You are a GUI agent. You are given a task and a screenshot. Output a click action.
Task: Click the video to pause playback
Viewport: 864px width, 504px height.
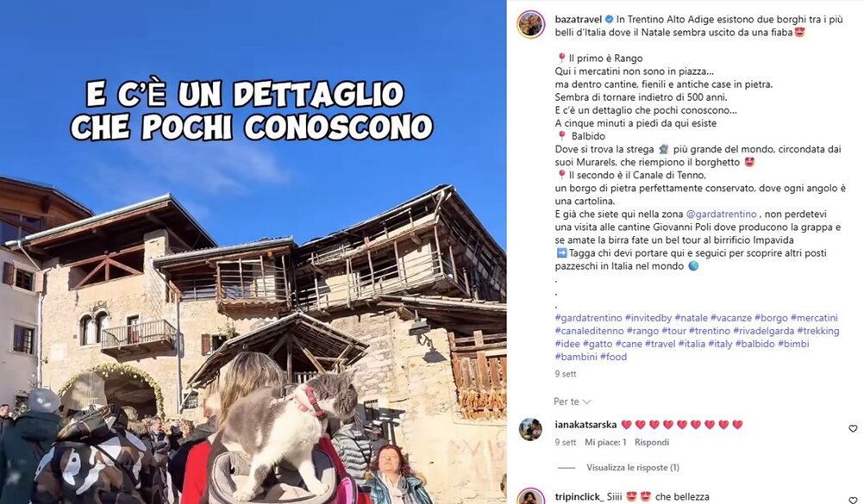(253, 252)
